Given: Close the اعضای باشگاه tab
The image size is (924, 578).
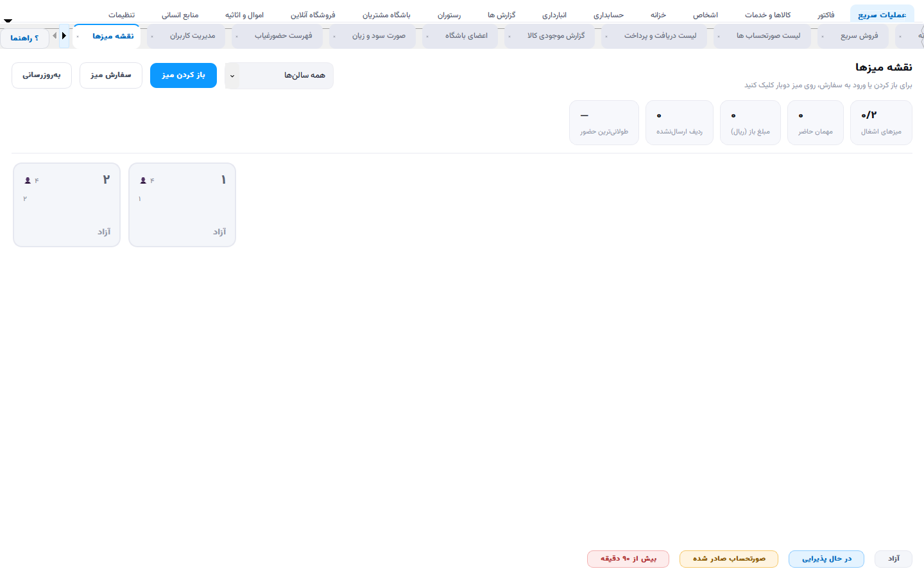Looking at the screenshot, I should pos(427,37).
